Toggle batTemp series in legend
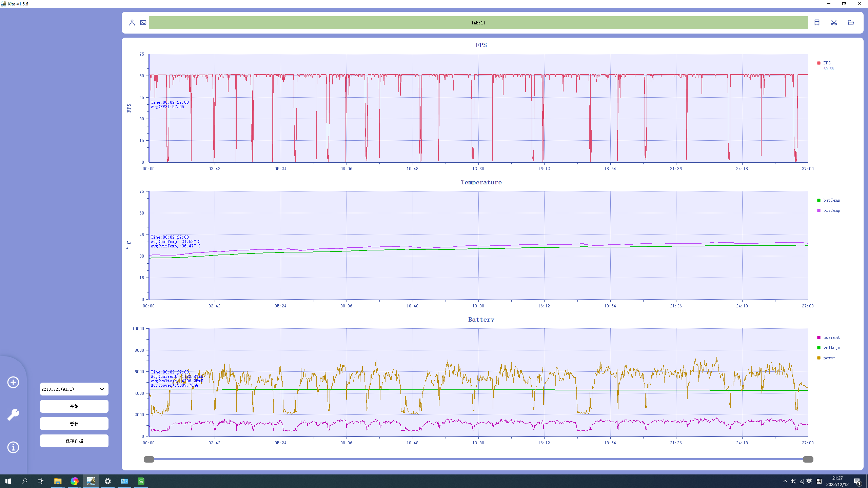The image size is (868, 488). click(829, 200)
